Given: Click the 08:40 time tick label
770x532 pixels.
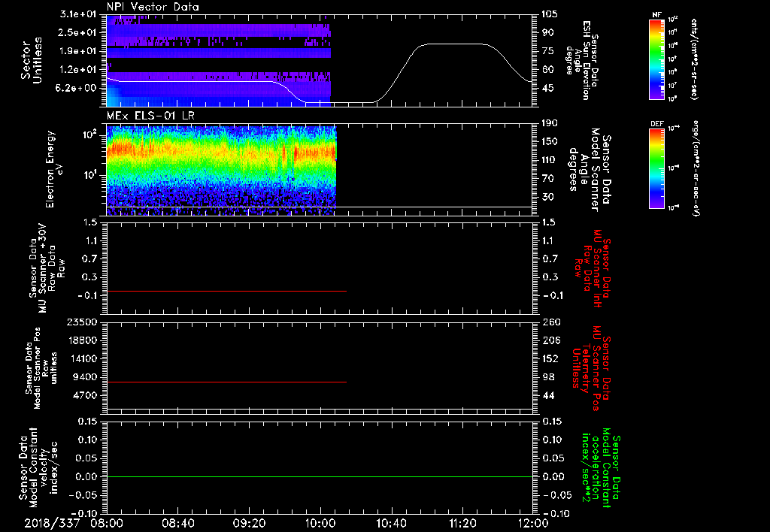Looking at the screenshot, I should point(177,523).
